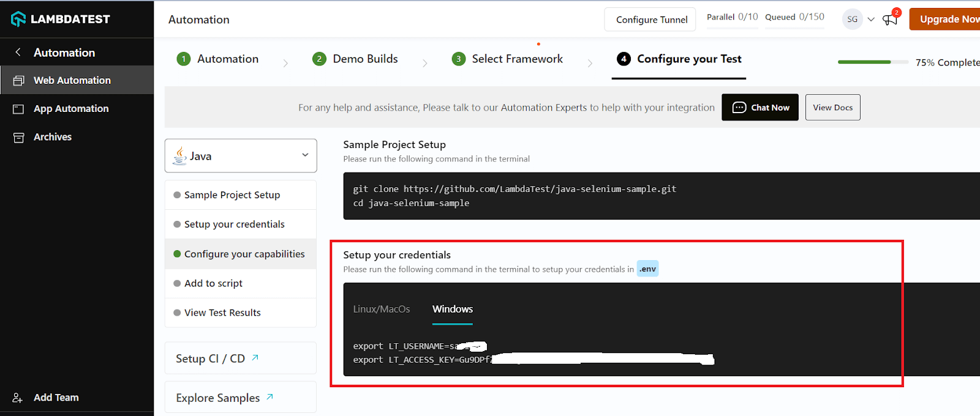Click step 3 green circle Select Framework

[459, 59]
